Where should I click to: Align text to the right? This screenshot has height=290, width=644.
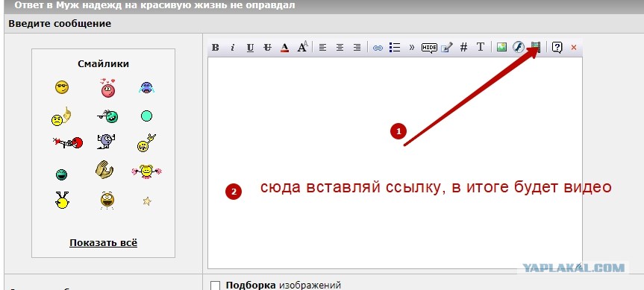[x=357, y=48]
